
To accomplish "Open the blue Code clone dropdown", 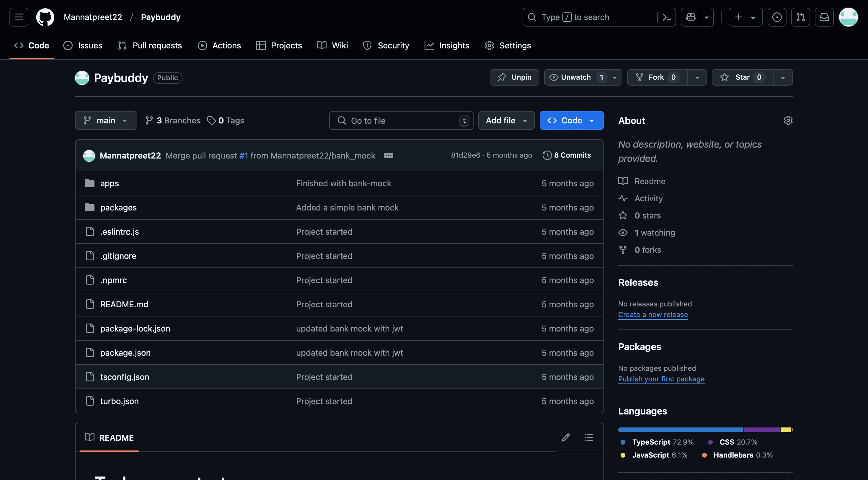I will (x=572, y=120).
